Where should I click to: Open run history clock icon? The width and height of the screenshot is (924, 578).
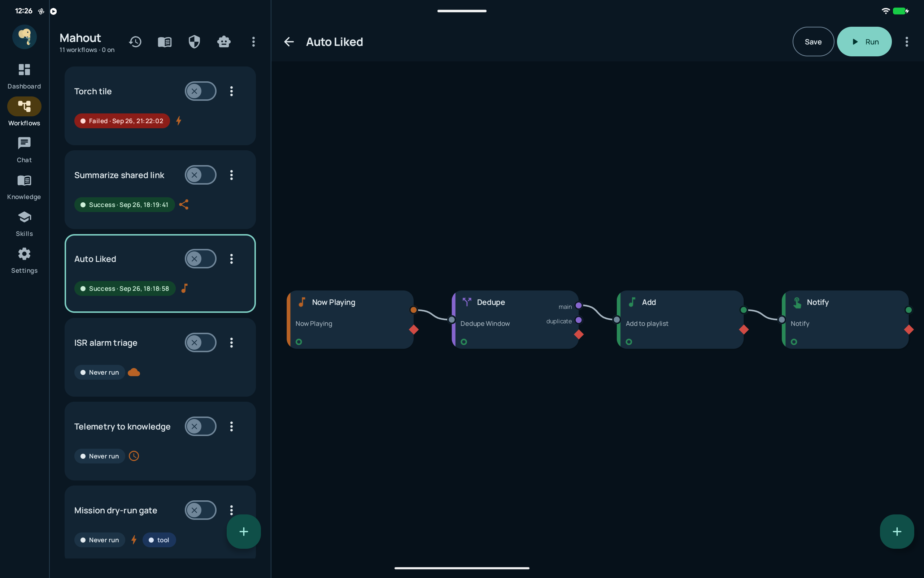[x=135, y=42]
